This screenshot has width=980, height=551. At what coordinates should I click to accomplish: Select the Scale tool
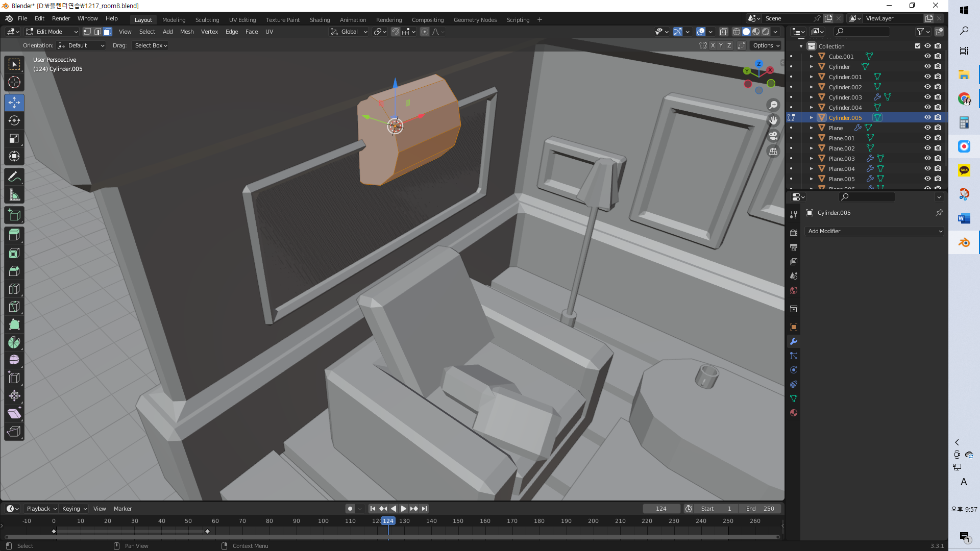(x=14, y=139)
